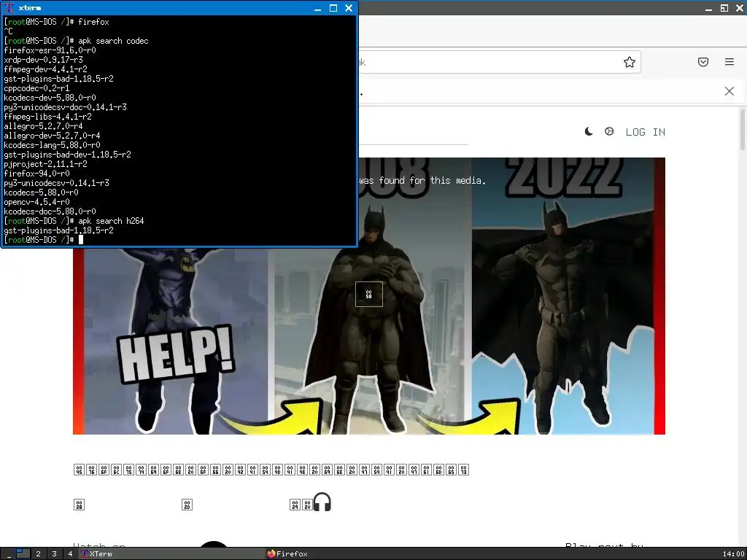
Task: Select the active workspace 1 pager
Action: 23,554
